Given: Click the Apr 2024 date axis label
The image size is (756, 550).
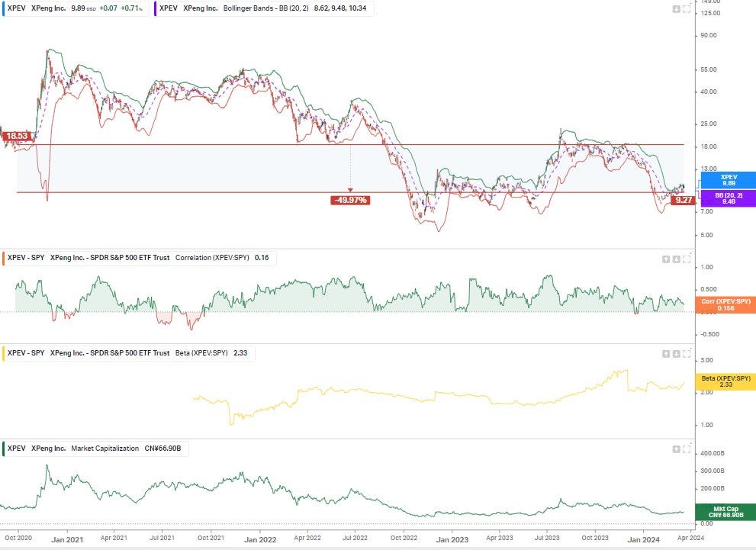Looking at the screenshot, I should click(691, 538).
